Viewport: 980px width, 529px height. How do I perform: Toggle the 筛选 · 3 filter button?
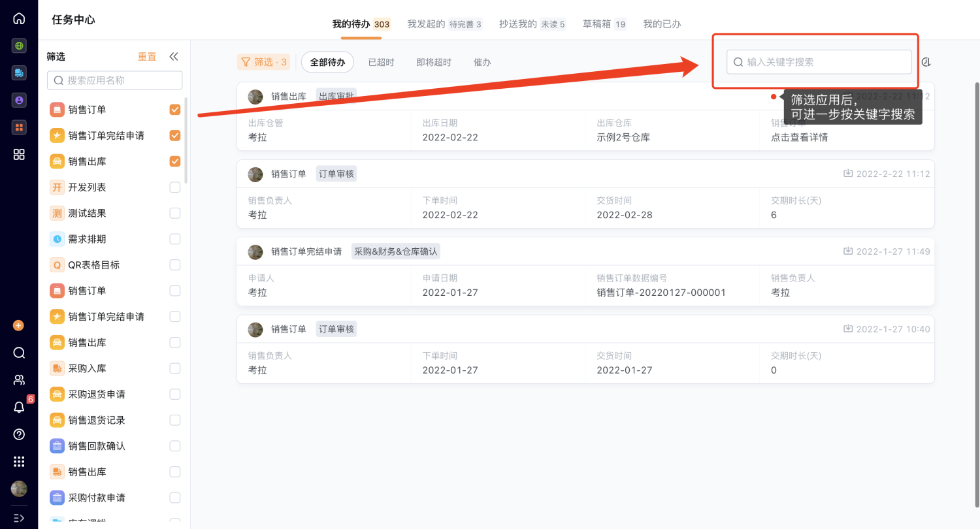click(x=264, y=62)
